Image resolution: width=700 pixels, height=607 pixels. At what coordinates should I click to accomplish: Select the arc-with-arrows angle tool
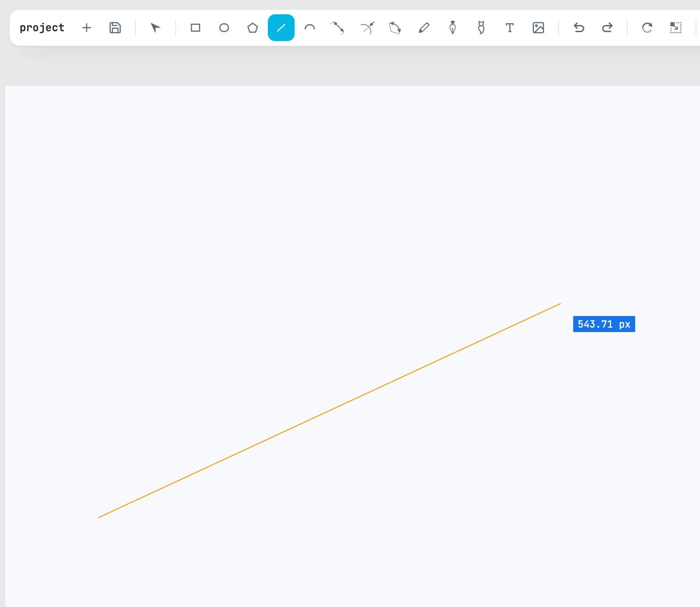click(x=367, y=28)
